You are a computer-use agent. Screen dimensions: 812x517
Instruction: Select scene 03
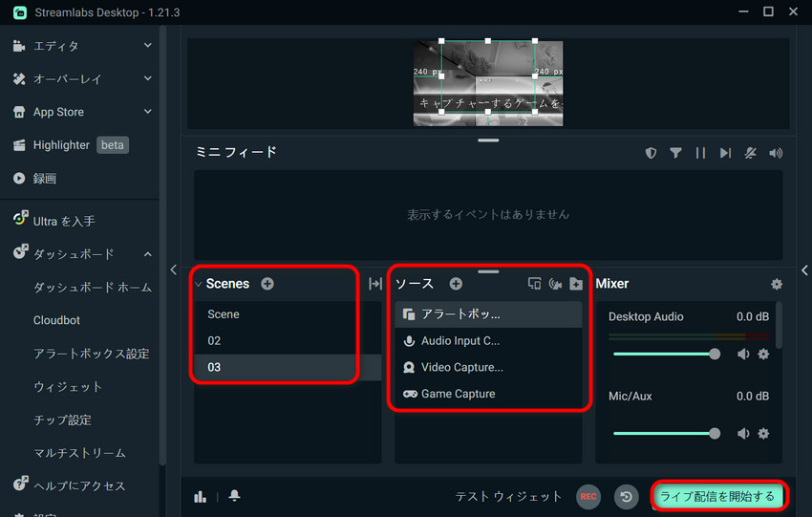(x=288, y=367)
